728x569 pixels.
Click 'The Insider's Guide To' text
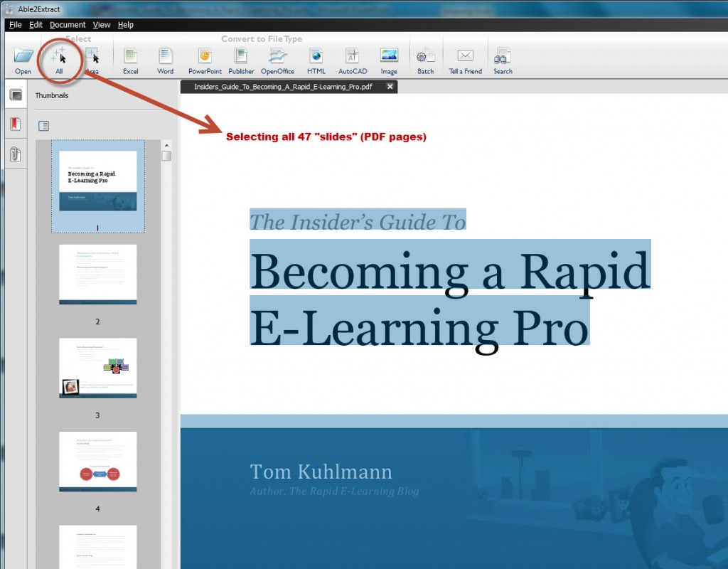tap(358, 220)
